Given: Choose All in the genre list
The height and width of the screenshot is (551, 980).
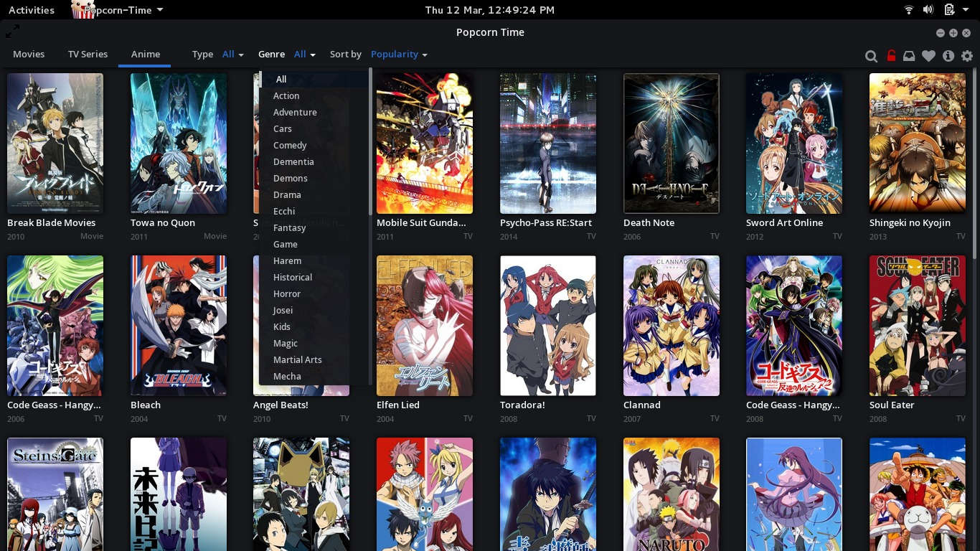Looking at the screenshot, I should (314, 79).
